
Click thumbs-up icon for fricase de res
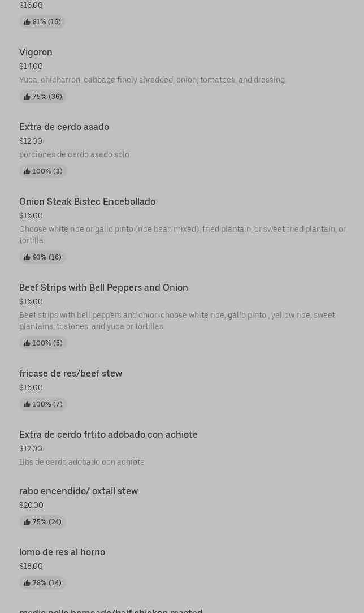click(x=27, y=404)
